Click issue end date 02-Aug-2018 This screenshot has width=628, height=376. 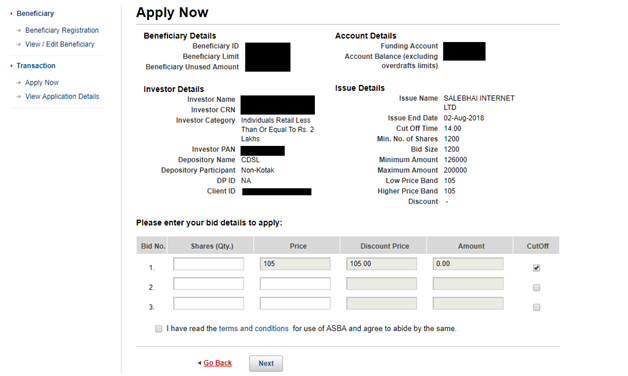point(464,118)
